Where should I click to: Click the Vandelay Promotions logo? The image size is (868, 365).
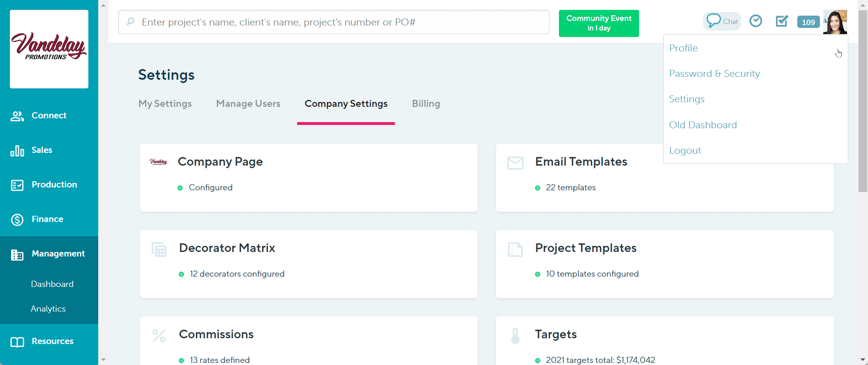[49, 49]
